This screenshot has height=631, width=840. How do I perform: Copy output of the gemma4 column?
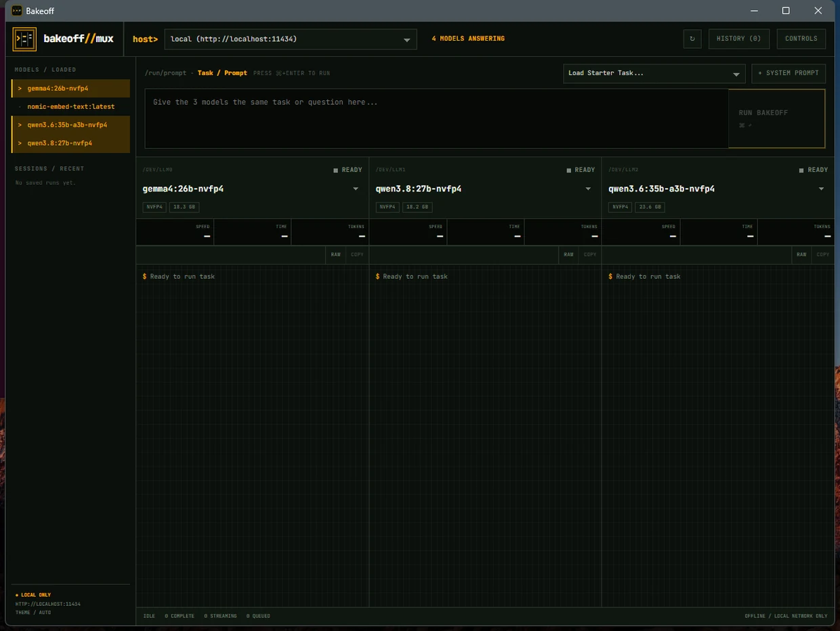[357, 255]
